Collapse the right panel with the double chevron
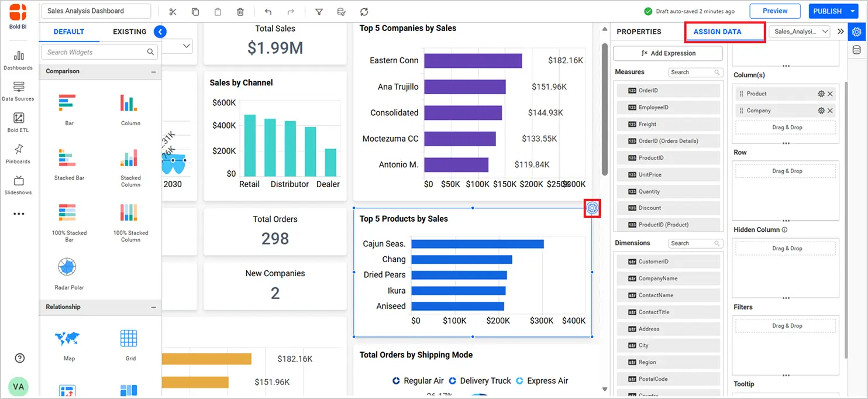Image resolution: width=868 pixels, height=399 pixels. click(841, 32)
